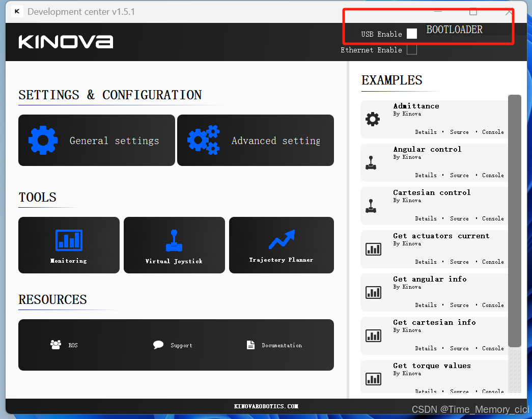Image resolution: width=532 pixels, height=419 pixels.
Task: Click the Get actuators current chart icon
Action: click(373, 249)
